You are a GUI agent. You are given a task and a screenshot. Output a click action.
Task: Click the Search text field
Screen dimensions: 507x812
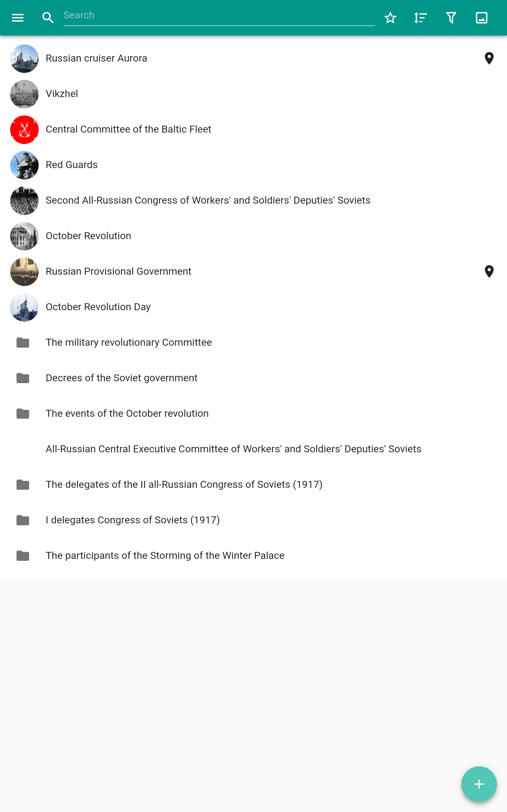(219, 16)
